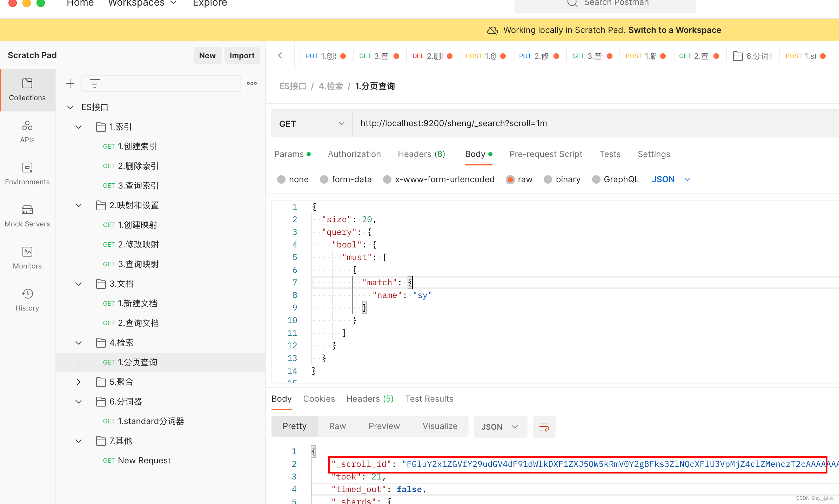Click the 3.文档 folder icon

[x=101, y=284]
